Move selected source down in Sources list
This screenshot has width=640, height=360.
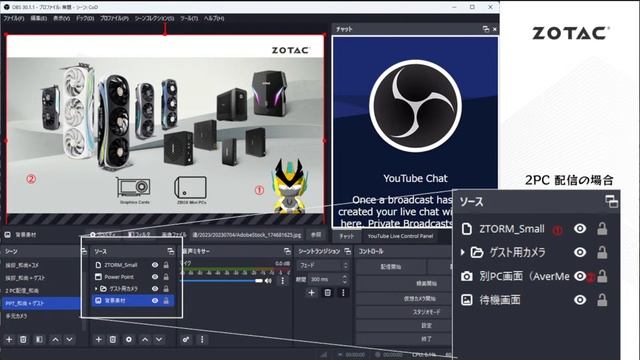pyautogui.click(x=159, y=339)
